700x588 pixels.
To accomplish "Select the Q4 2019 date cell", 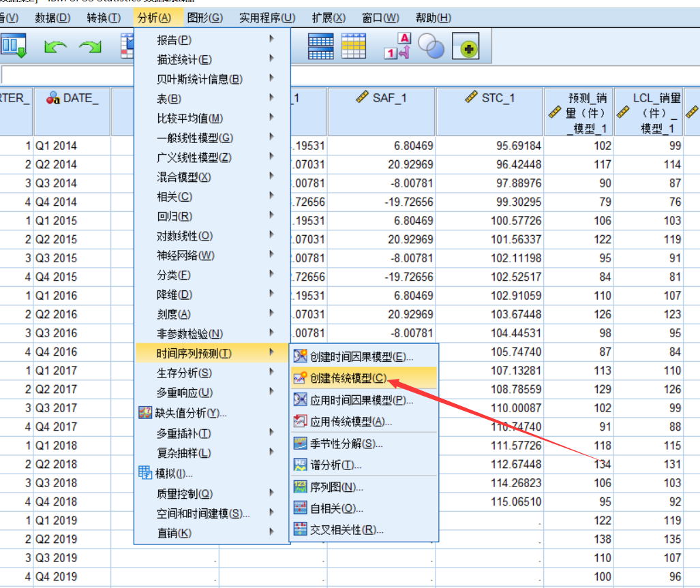I will tap(72, 576).
